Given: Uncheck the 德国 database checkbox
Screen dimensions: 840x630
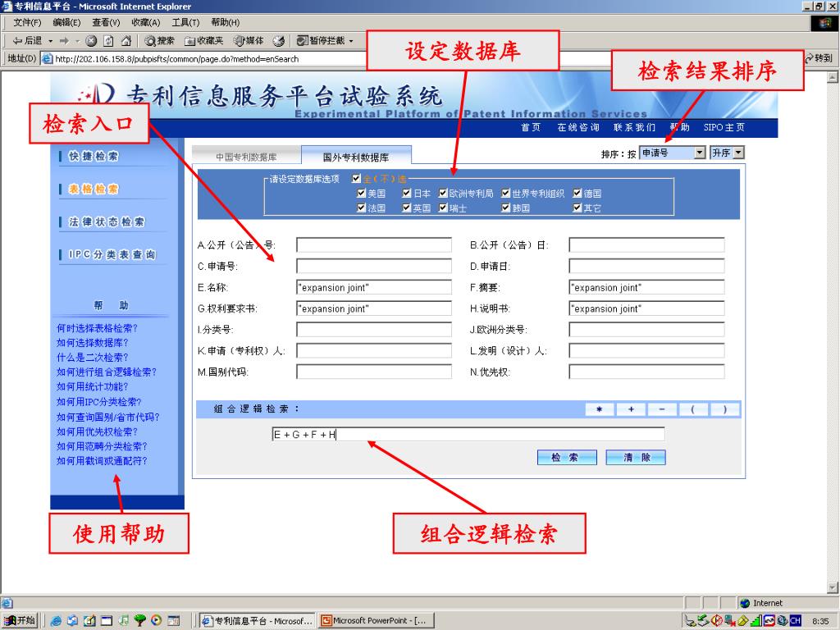Looking at the screenshot, I should (x=577, y=193).
